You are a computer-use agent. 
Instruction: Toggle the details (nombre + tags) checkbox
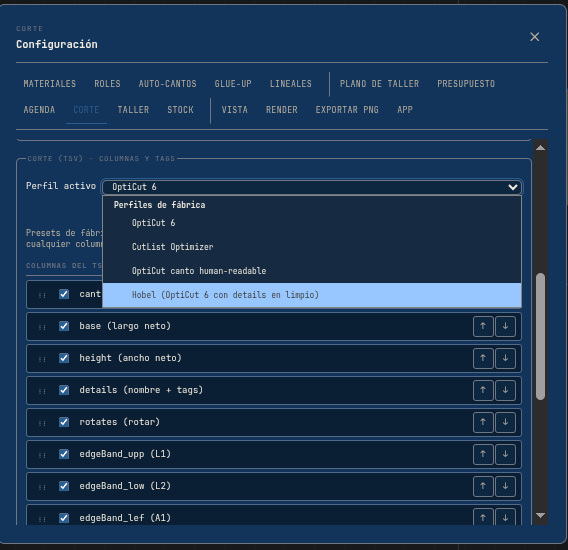(x=64, y=390)
